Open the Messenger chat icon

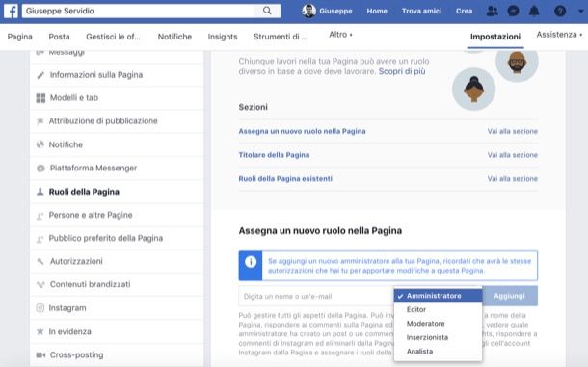pyautogui.click(x=513, y=11)
